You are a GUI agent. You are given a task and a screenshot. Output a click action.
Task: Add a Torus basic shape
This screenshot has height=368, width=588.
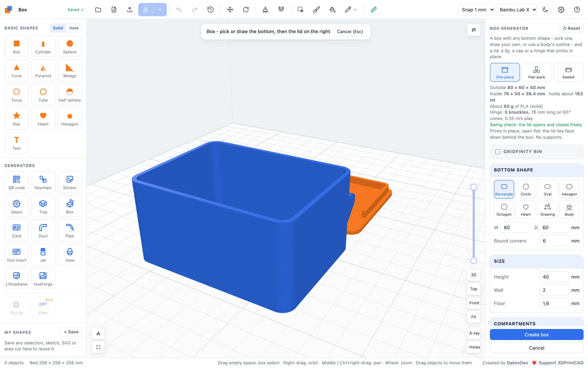(17, 95)
